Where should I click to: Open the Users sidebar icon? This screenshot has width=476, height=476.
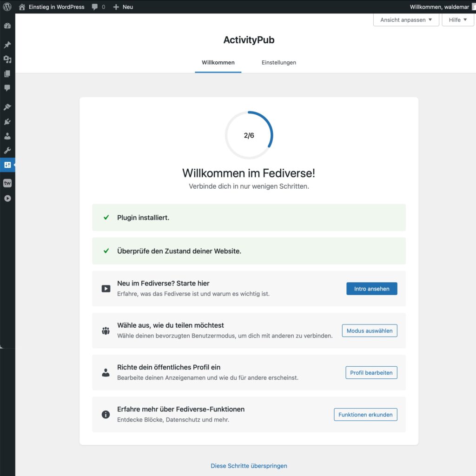coord(7,136)
